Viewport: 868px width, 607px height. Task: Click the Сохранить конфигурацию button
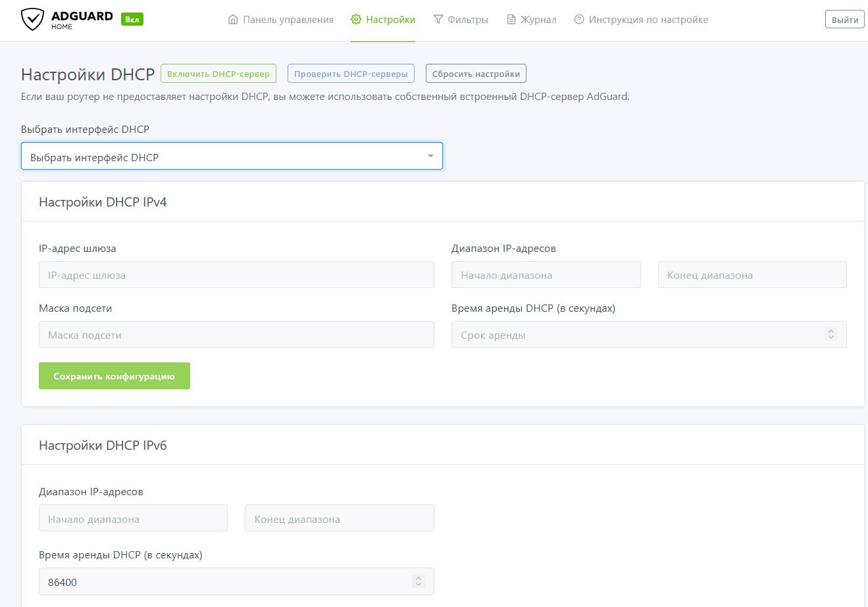[x=115, y=376]
